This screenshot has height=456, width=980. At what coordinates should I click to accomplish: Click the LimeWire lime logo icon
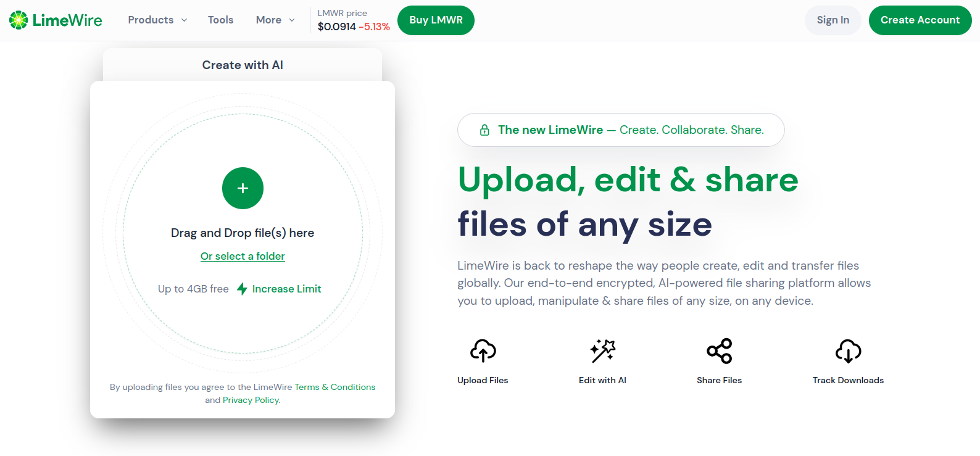(19, 20)
